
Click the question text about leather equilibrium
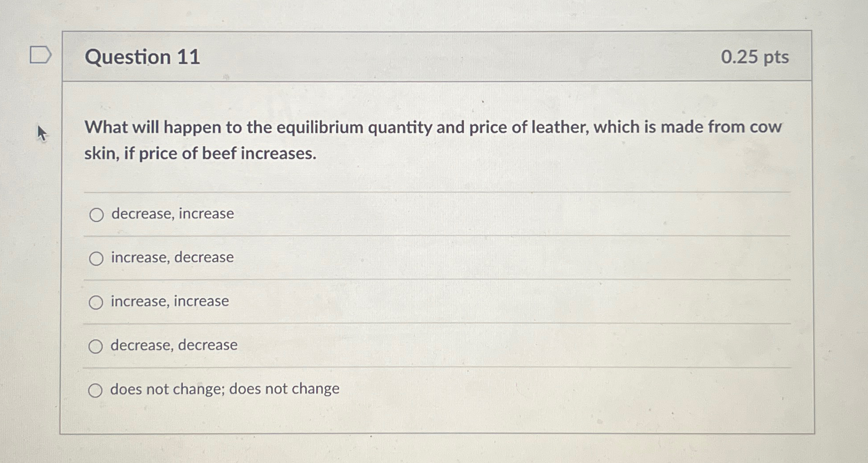[x=399, y=140]
